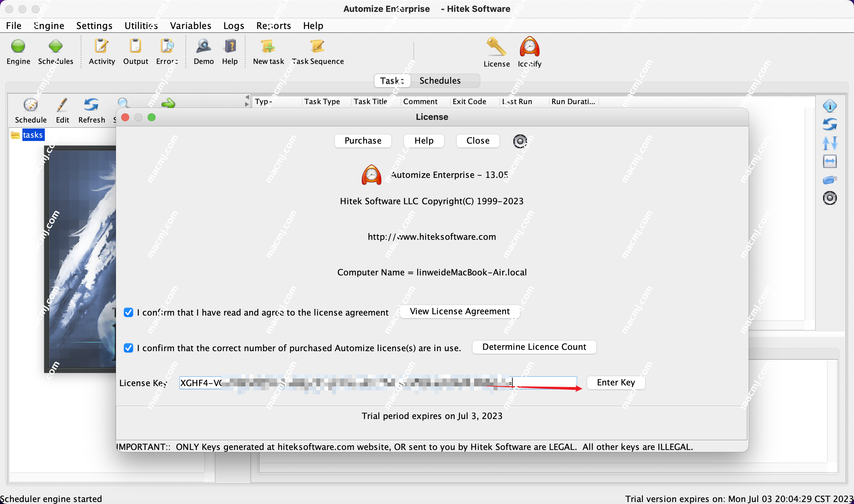Click the Purchase button
This screenshot has height=504, width=854.
pos(363,141)
